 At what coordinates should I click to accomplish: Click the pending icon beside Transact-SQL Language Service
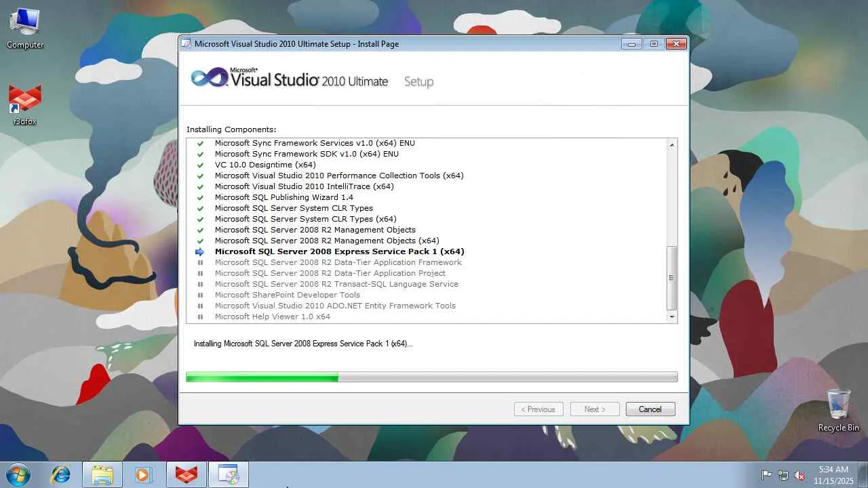click(x=200, y=284)
